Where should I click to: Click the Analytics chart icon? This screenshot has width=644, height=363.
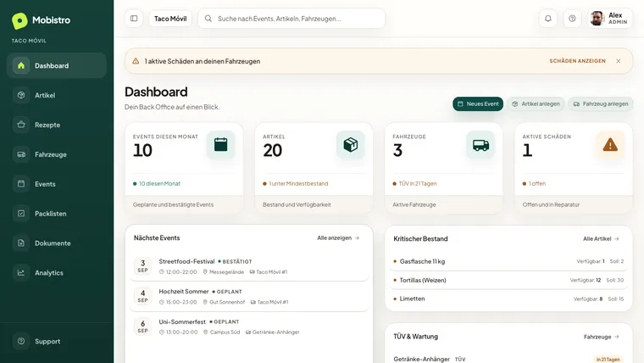tap(21, 272)
